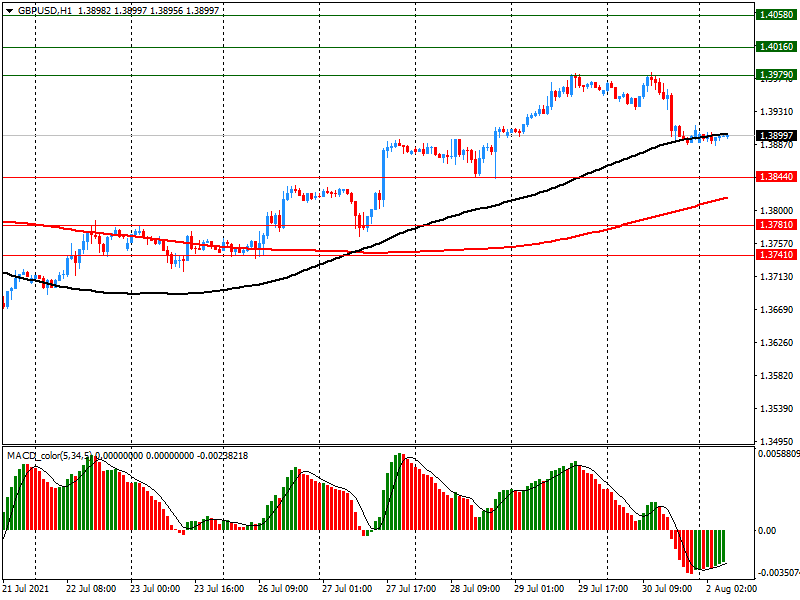The image size is (800, 600).
Task: Select the 1.37410 red level price label
Action: click(x=776, y=255)
